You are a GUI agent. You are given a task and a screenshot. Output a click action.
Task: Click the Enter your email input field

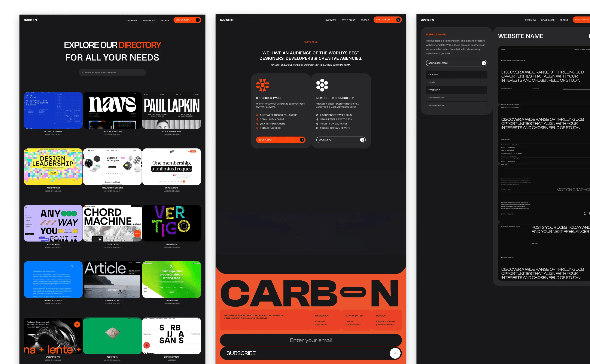click(311, 340)
